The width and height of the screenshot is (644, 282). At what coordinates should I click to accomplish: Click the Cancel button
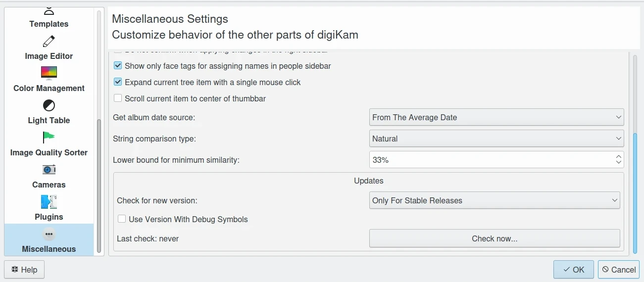pyautogui.click(x=618, y=270)
